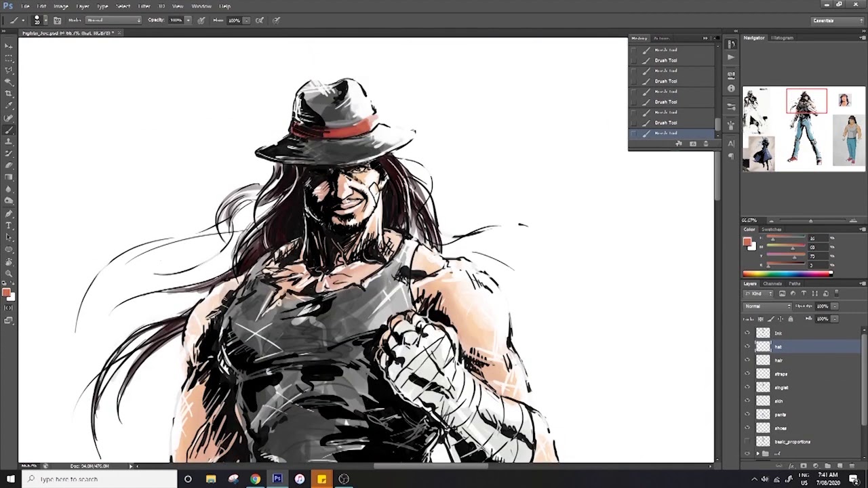Hide the singlet layer
Image resolution: width=868 pixels, height=488 pixels.
[747, 387]
